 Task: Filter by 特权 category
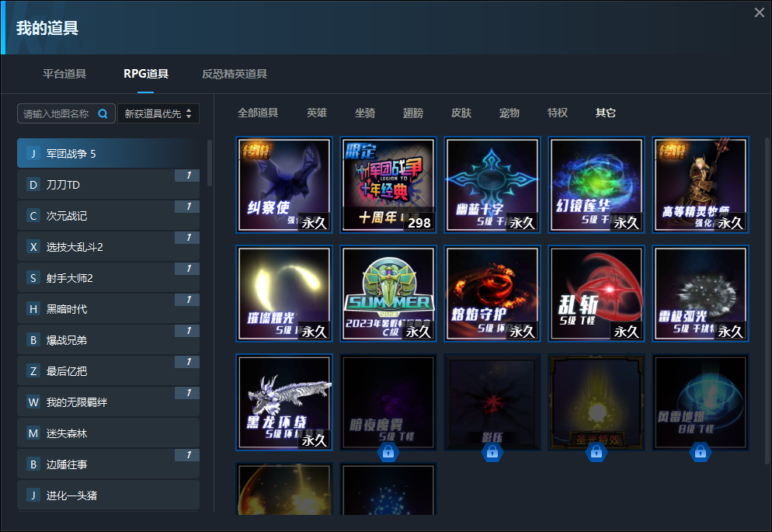click(x=558, y=113)
